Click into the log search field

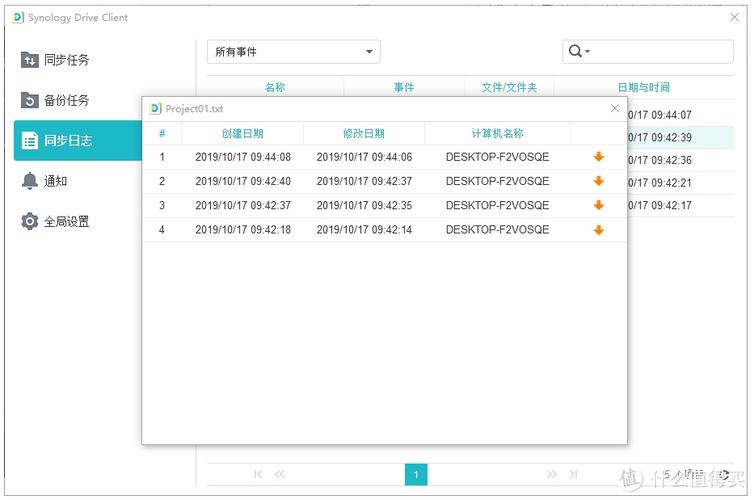(660, 52)
